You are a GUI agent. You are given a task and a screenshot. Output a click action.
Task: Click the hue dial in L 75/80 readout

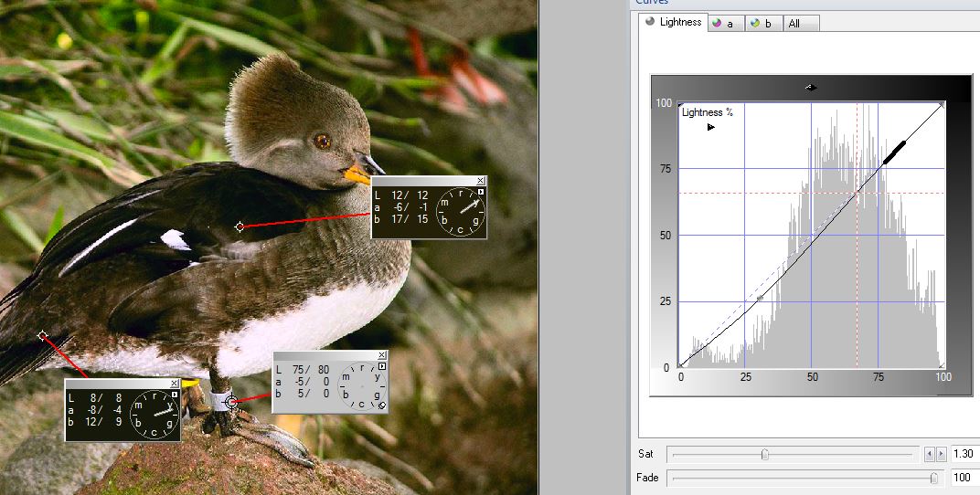click(x=362, y=386)
